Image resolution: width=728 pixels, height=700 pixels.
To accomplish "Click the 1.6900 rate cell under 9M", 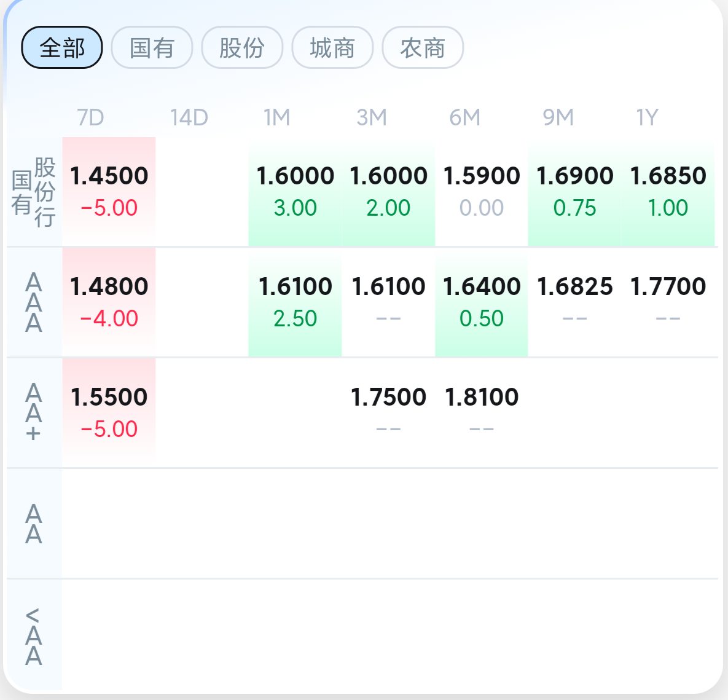I will [x=574, y=191].
